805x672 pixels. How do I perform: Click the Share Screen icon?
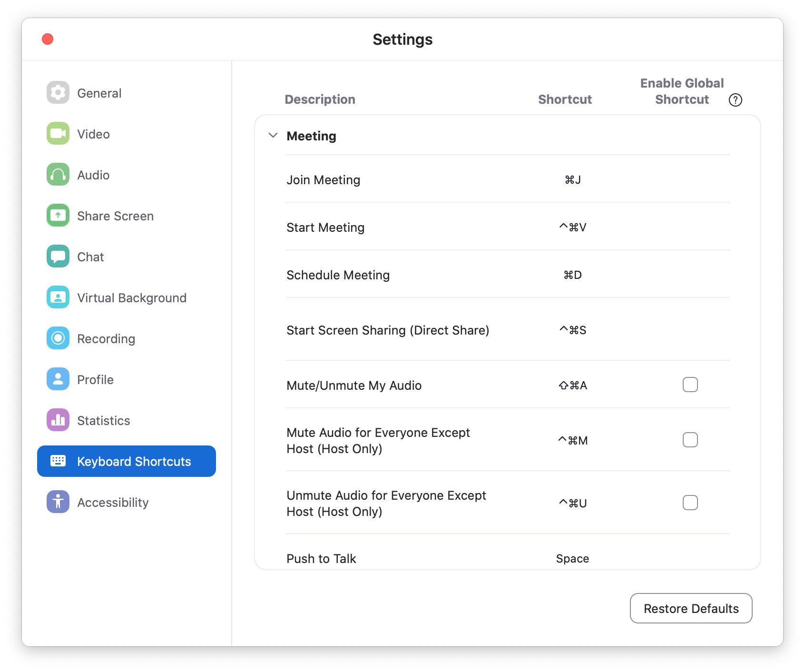click(x=58, y=216)
